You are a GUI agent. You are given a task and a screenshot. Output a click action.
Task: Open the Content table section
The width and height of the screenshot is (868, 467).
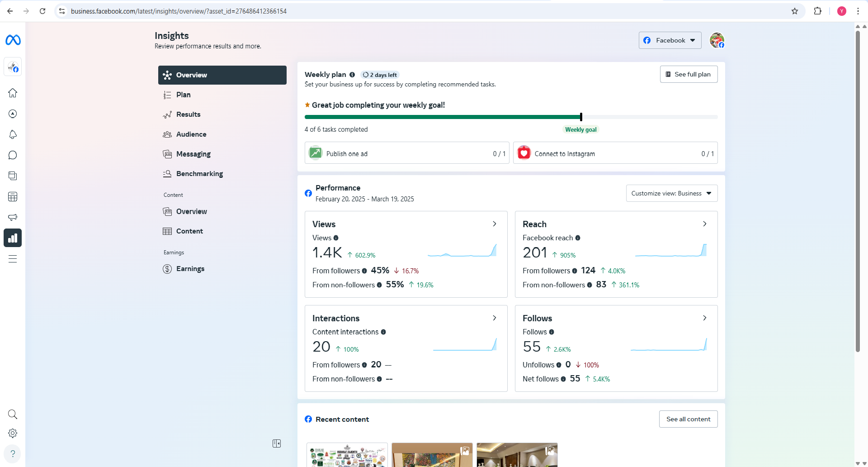point(222,231)
